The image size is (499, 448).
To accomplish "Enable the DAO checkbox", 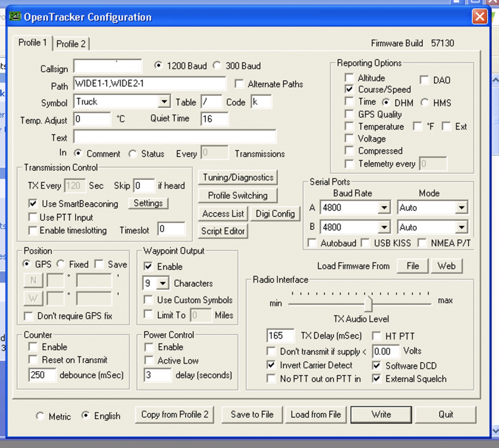I will pos(424,80).
